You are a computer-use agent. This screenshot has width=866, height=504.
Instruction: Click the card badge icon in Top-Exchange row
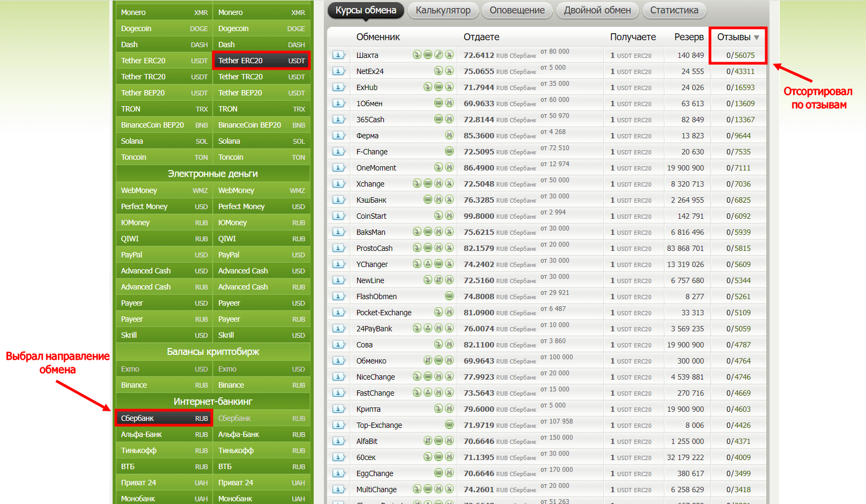click(449, 425)
